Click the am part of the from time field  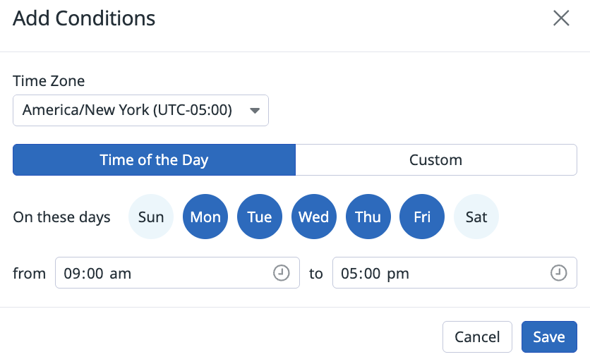tap(121, 274)
